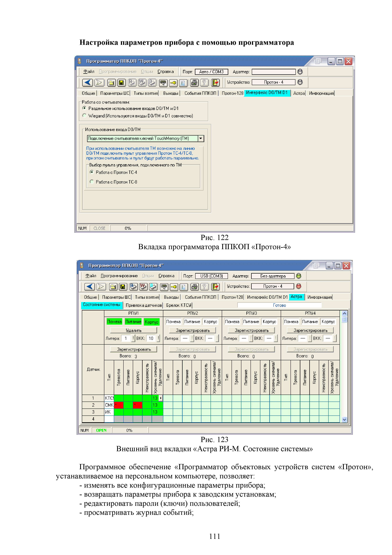This screenshot has height=555, width=392.
Task: Open Программирование menu in lower window
Action: pyautogui.click(x=119, y=276)
